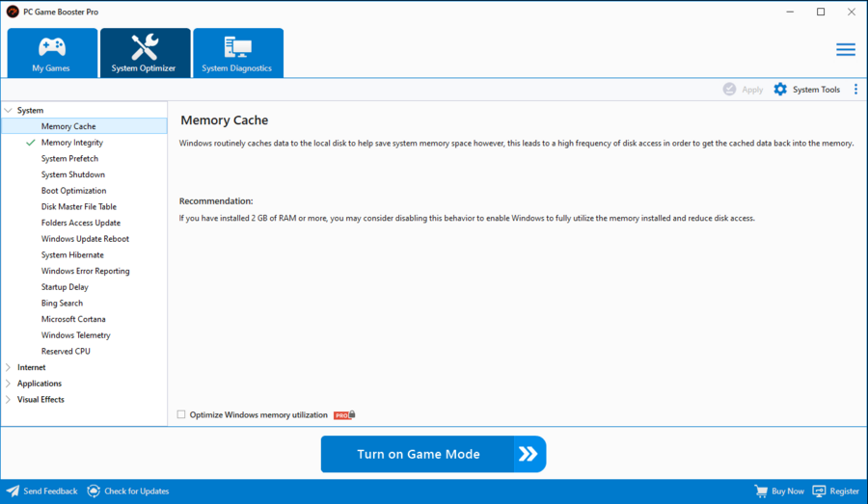This screenshot has height=504, width=868.
Task: Click the double arrow on Game Mode button
Action: click(x=529, y=454)
